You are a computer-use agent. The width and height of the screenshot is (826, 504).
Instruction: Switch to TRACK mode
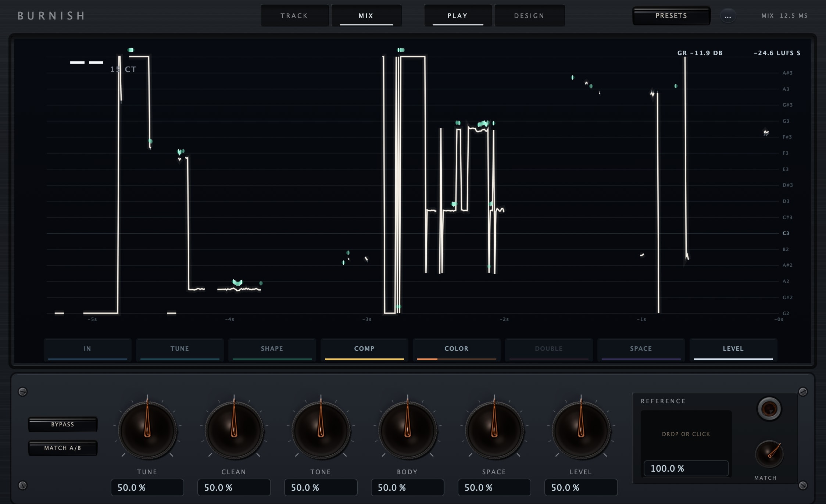point(294,16)
